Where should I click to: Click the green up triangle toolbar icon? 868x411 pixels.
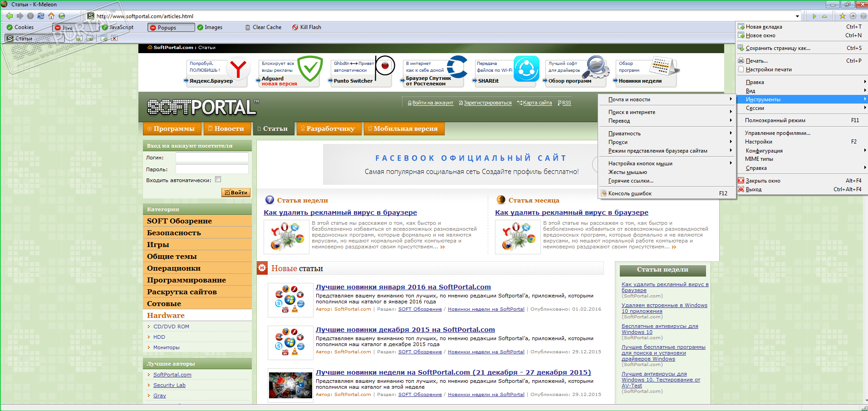(x=824, y=16)
